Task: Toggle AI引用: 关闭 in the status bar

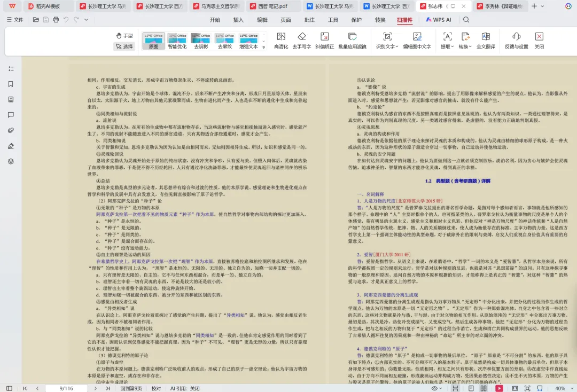Action: click(x=185, y=388)
